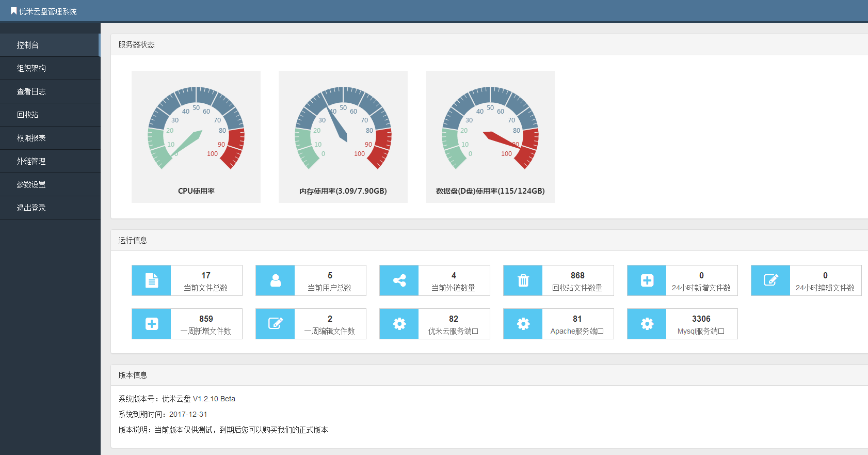This screenshot has height=455, width=868.
Task: Click the gear icon for Apache服务端口
Action: pos(523,324)
